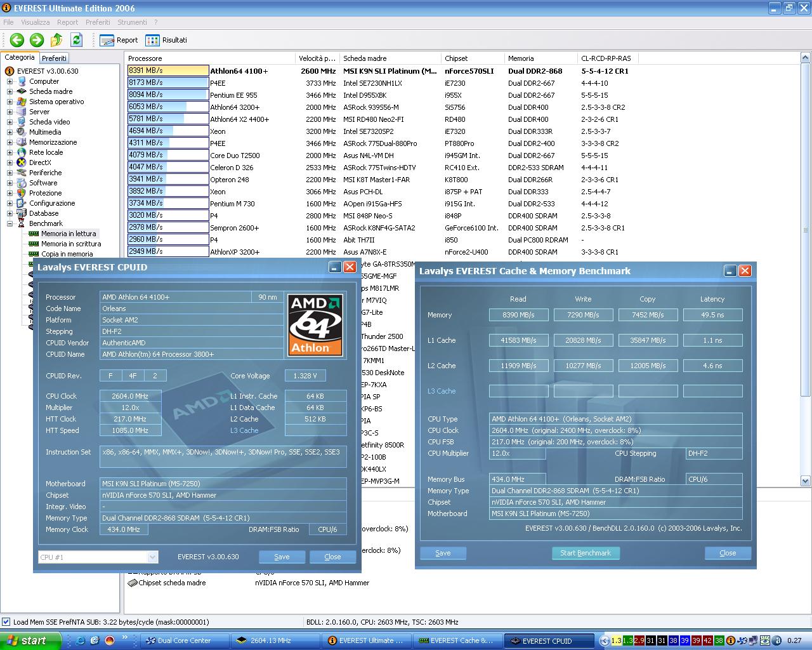
Task: Click Close in the EVEREST CPUID window
Action: (332, 557)
